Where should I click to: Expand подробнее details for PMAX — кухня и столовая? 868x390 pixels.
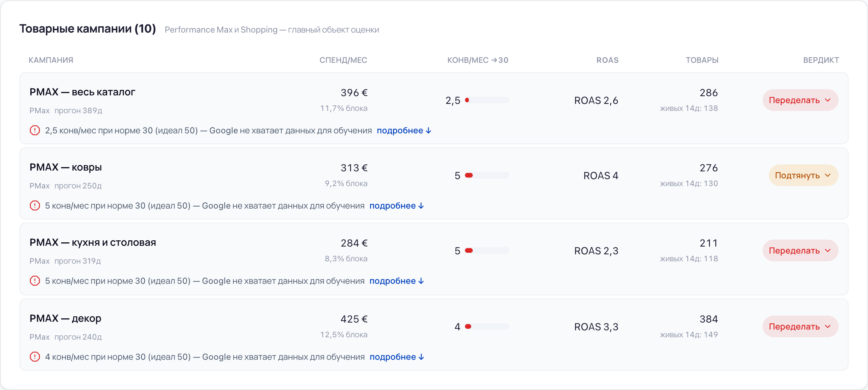[x=397, y=281]
